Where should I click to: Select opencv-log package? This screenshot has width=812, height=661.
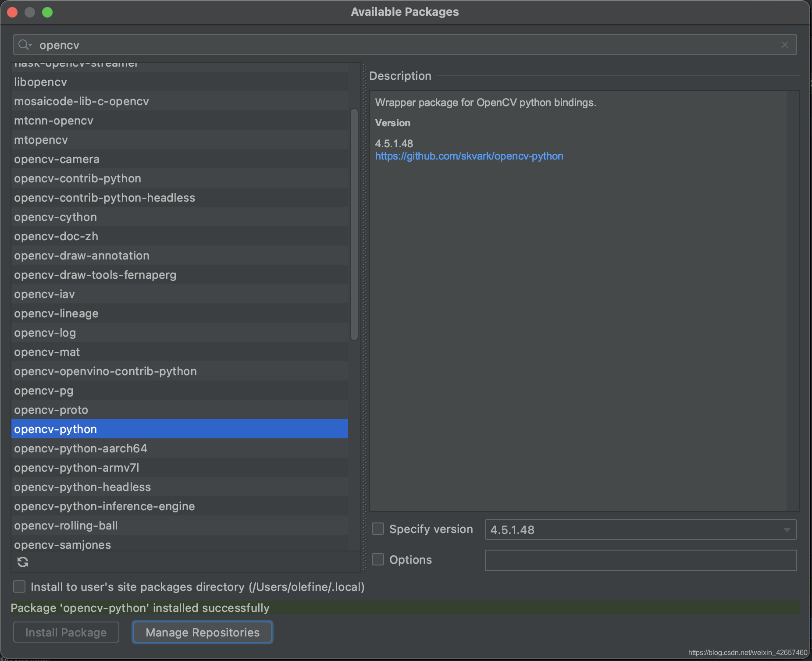coord(180,333)
